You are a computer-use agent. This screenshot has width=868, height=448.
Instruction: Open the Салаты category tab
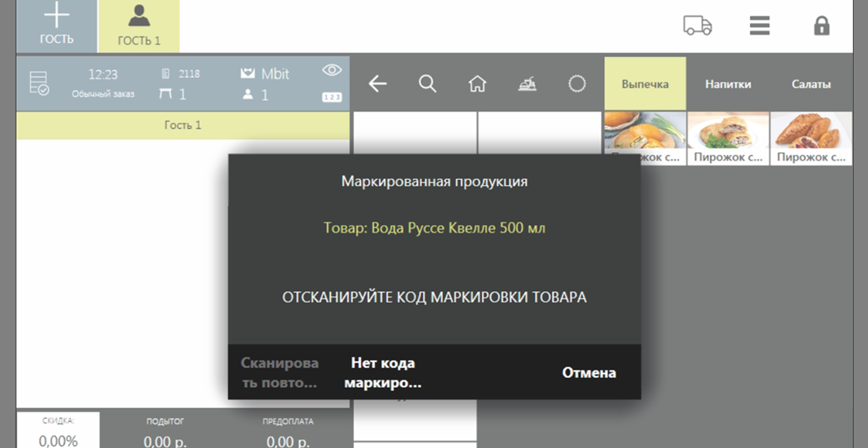tap(811, 83)
